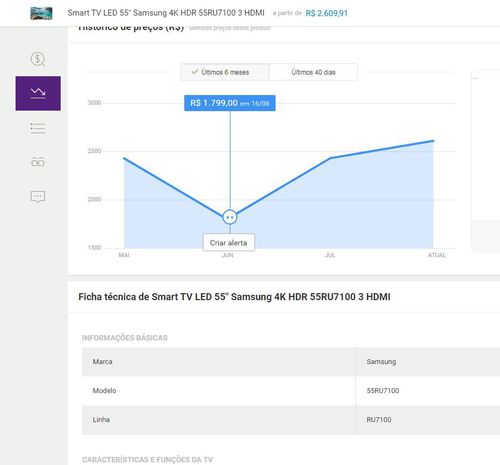Viewport: 500px width, 465px height.
Task: Click the JUL label on chart axis
Action: click(330, 255)
